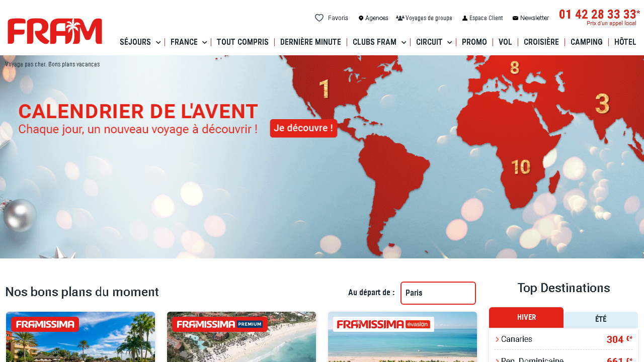This screenshot has width=644, height=362.
Task: Click the Calendrier de l'Avent banner heading
Action: click(138, 112)
